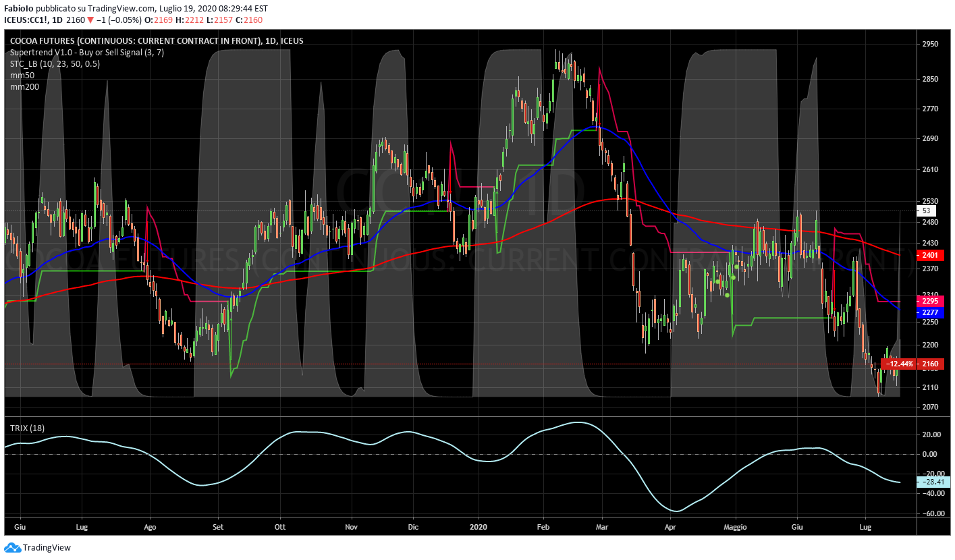Image resolution: width=955 pixels, height=560 pixels.
Task: Click the STC_LB (10, 23, 50, 0.5) indicator label
Action: point(55,63)
